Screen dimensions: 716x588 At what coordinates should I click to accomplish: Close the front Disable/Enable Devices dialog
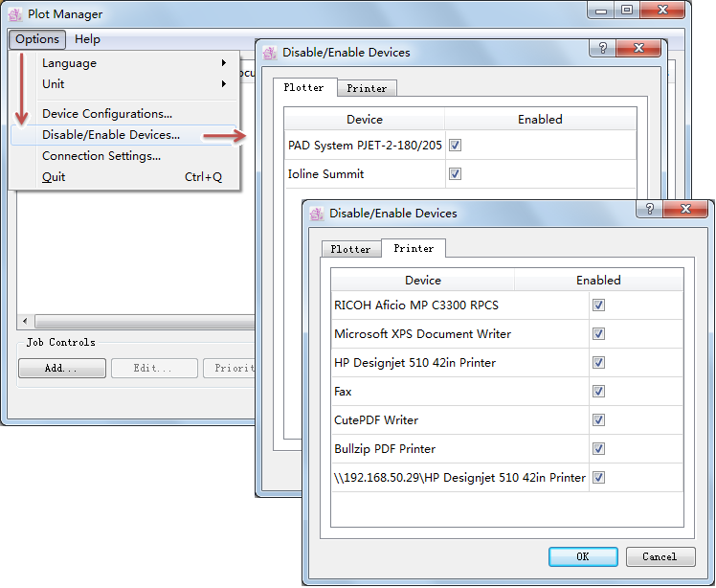pos(689,211)
